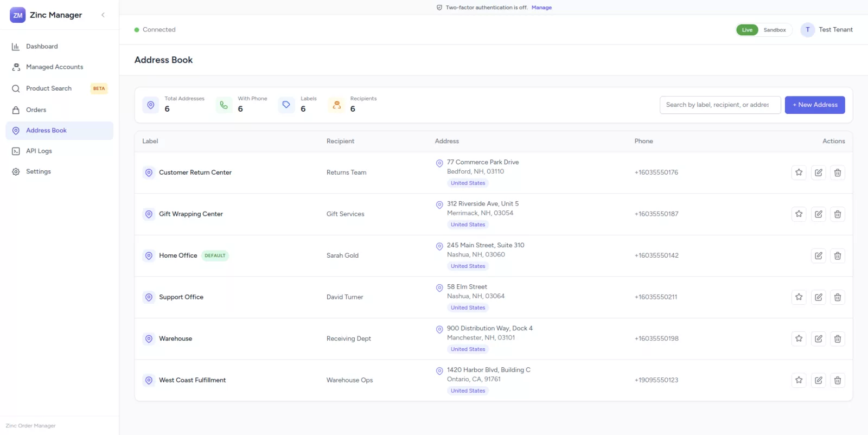The width and height of the screenshot is (868, 435).
Task: Open Settings from the sidebar
Action: point(59,171)
